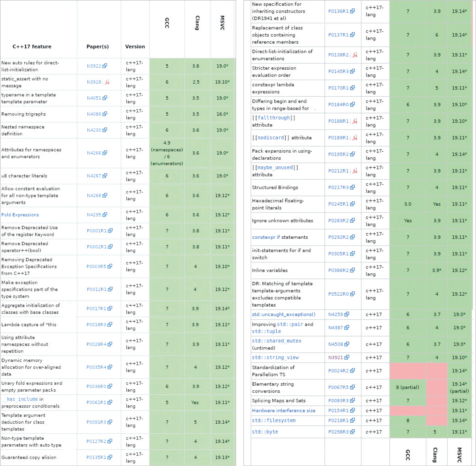The width and height of the screenshot is (476, 466).
Task: Click the fallthrough attribute link
Action: pyautogui.click(x=274, y=118)
